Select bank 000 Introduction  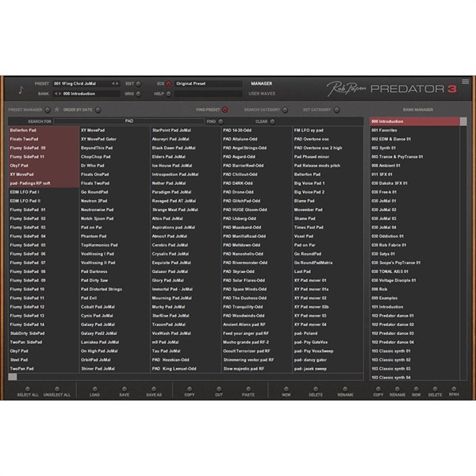click(x=414, y=121)
